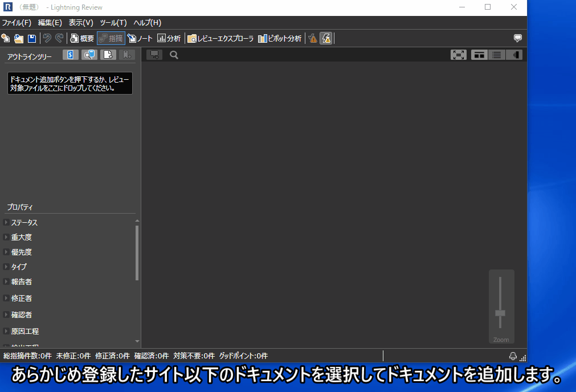
Task: Add document from SharePoint site icon
Action: pyautogui.click(x=71, y=55)
